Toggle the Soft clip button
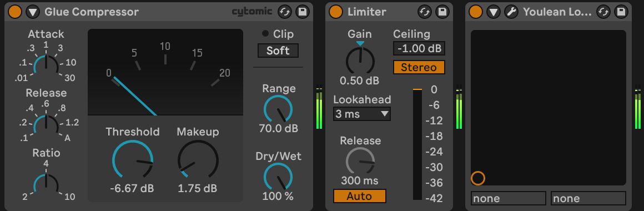 click(278, 51)
